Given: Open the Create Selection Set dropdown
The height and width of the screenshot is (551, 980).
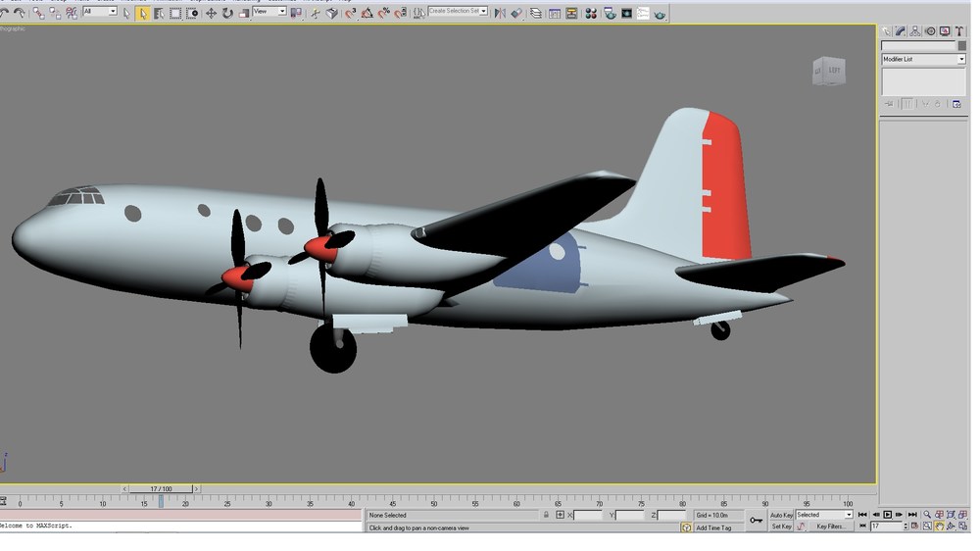Looking at the screenshot, I should (458, 11).
